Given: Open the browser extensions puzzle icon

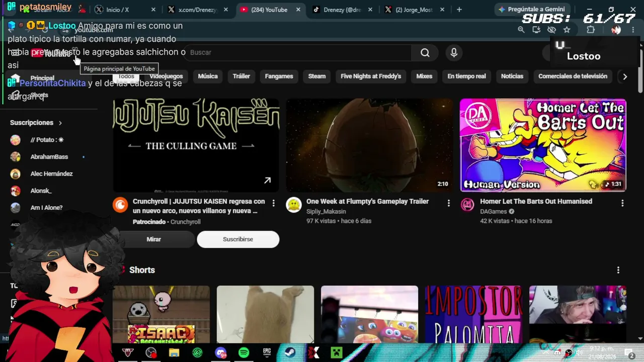Looking at the screenshot, I should pyautogui.click(x=591, y=30).
